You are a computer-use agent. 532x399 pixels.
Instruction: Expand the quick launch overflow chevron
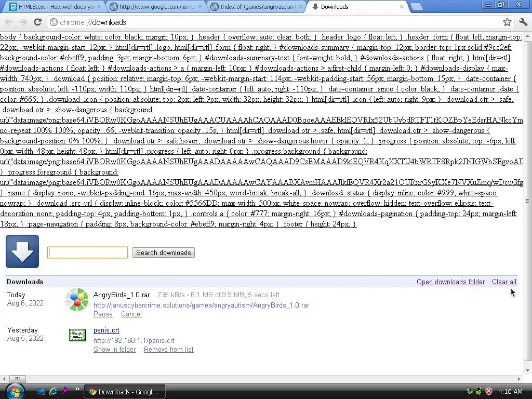(x=77, y=389)
